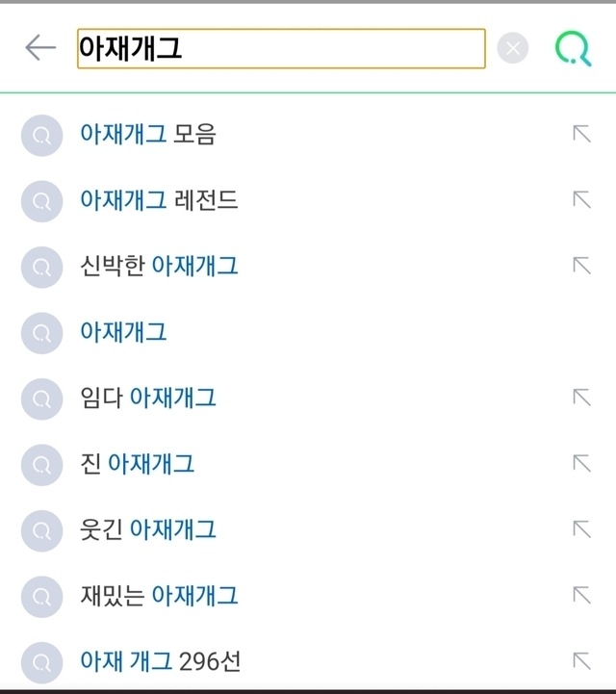Open the '재밌는 아재개그' suggestion
Screen dimensions: 616x694
coord(160,596)
